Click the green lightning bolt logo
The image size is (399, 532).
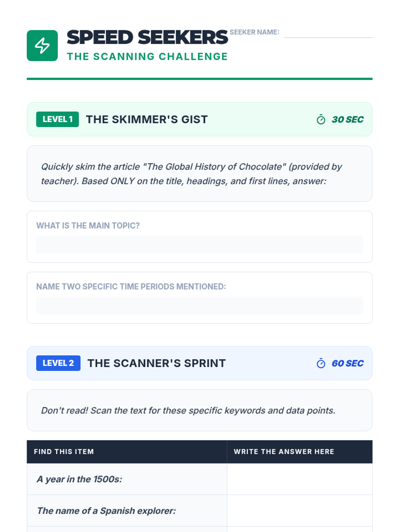42,46
